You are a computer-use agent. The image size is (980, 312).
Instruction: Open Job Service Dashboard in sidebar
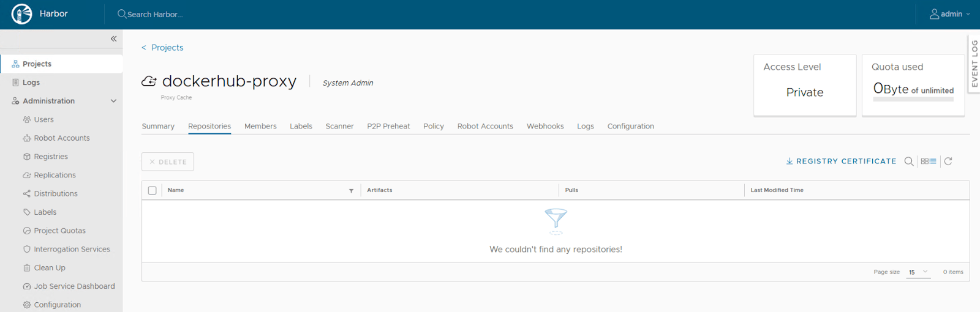pos(75,286)
